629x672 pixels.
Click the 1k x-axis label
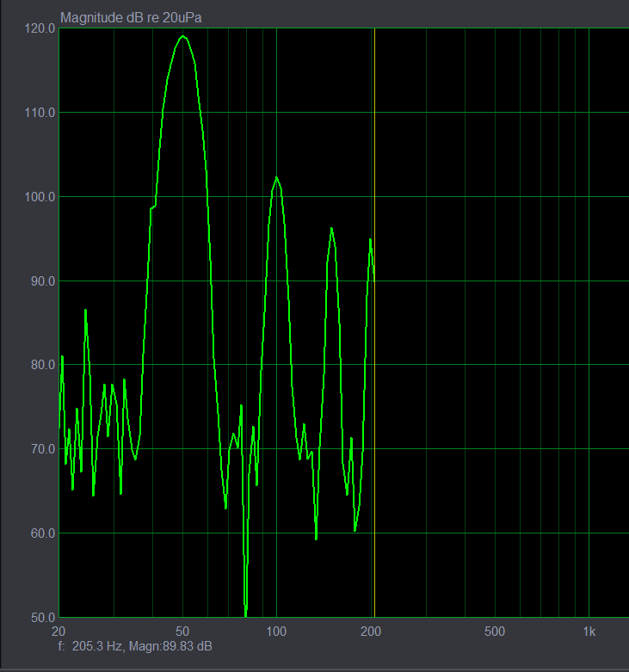click(589, 632)
